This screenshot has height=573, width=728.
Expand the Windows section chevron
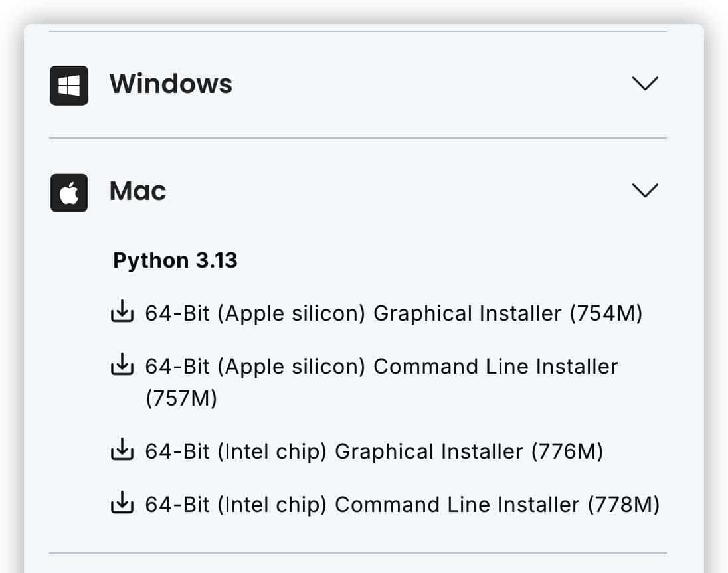coord(644,83)
